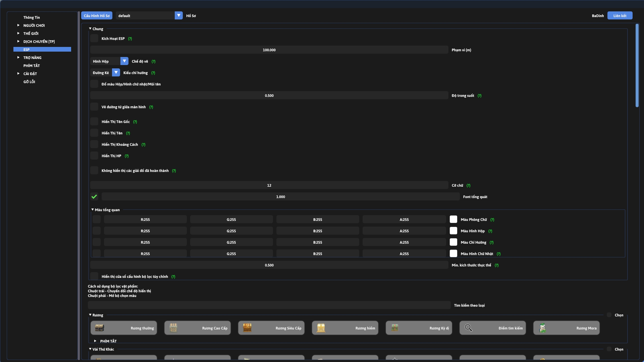The width and height of the screenshot is (644, 362).
Task: Toggle the Rương hiếm chest icon
Action: 321,328
